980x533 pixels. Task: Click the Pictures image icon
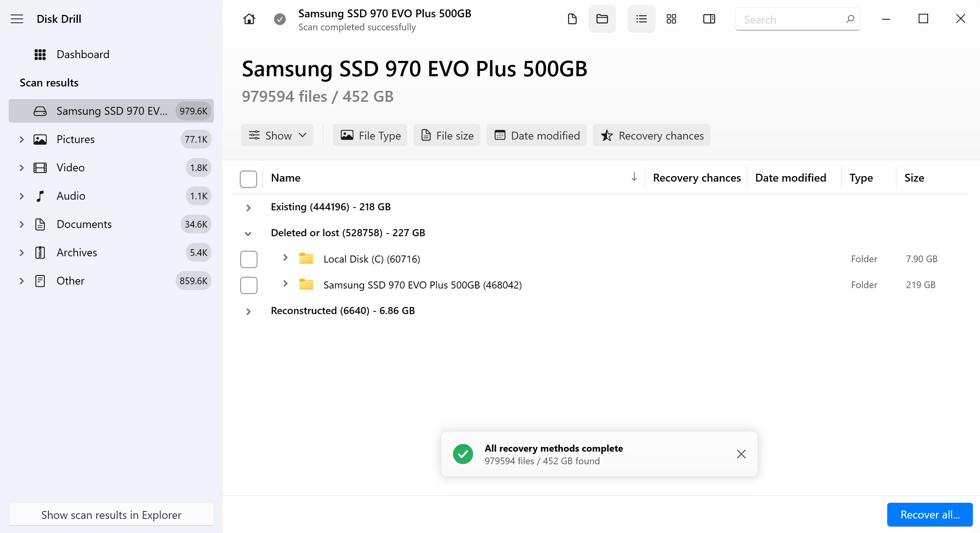tap(40, 139)
